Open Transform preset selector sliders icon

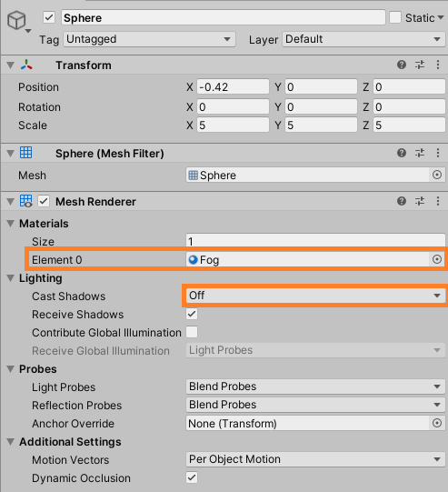(420, 65)
